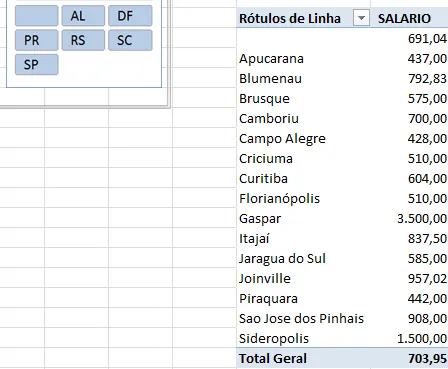Image resolution: width=448 pixels, height=369 pixels.
Task: Open the Rótulos de Linha filter dropdown
Action: (x=361, y=18)
